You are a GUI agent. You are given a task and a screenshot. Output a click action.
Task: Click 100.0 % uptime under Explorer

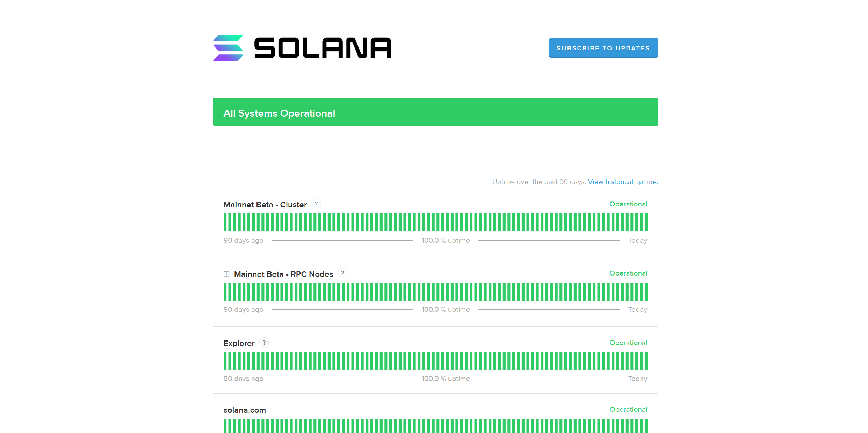pyautogui.click(x=446, y=379)
